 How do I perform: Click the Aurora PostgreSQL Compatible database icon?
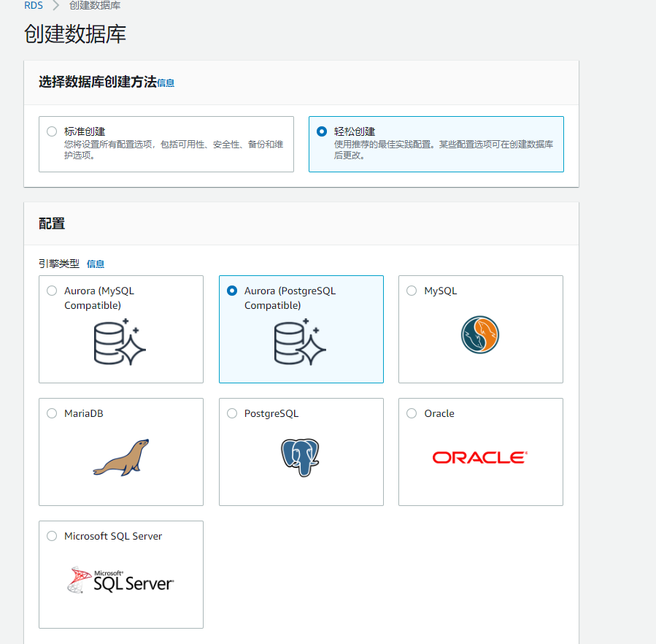click(300, 342)
